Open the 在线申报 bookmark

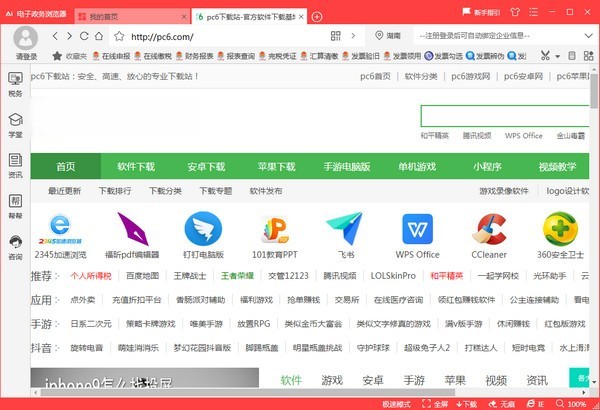[x=111, y=56]
